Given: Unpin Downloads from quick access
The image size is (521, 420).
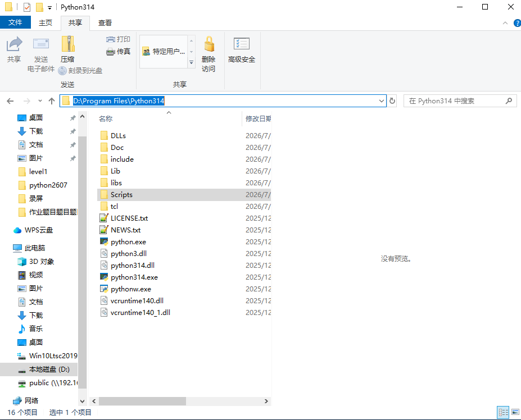Looking at the screenshot, I should click(x=73, y=131).
